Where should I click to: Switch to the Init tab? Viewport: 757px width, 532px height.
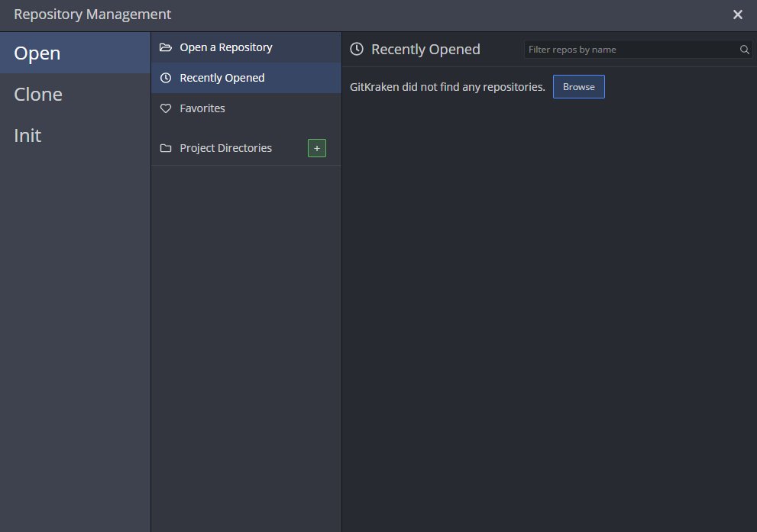[75, 136]
